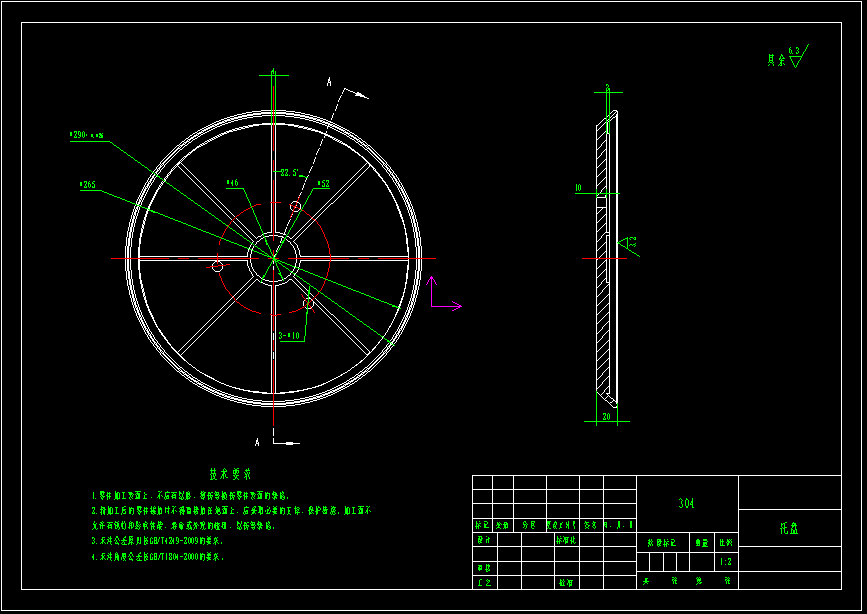Click the 比例 scale header cell
This screenshot has height=614, width=867.
point(726,543)
